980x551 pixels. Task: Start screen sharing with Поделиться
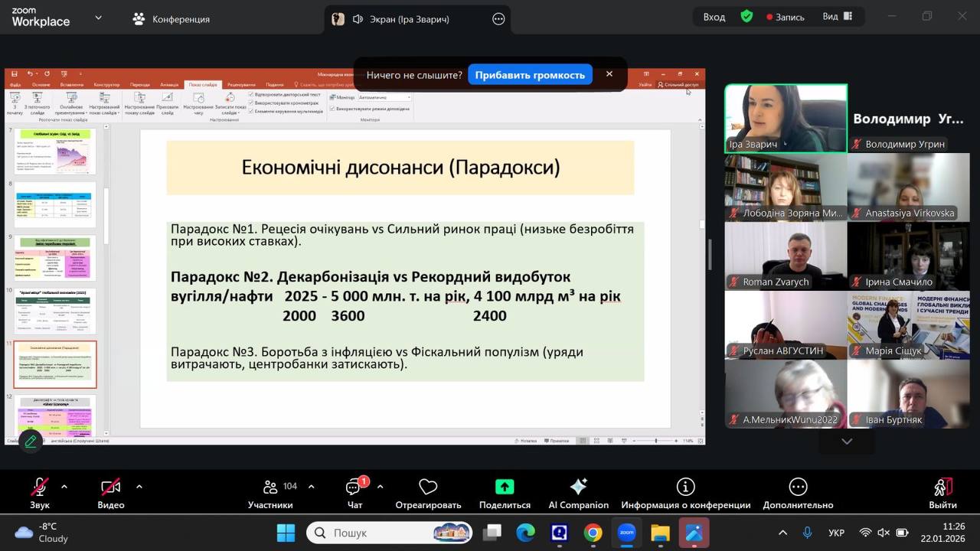click(x=505, y=487)
